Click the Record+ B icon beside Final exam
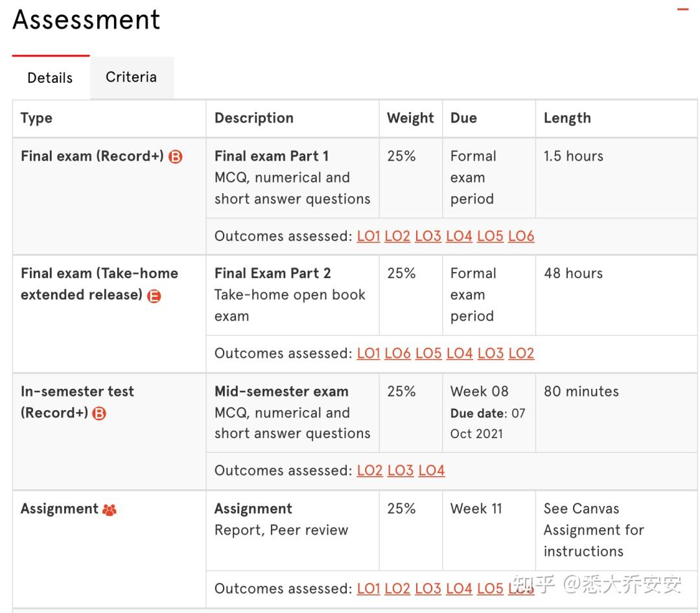Viewport: 700px width, 613px height. click(x=176, y=157)
